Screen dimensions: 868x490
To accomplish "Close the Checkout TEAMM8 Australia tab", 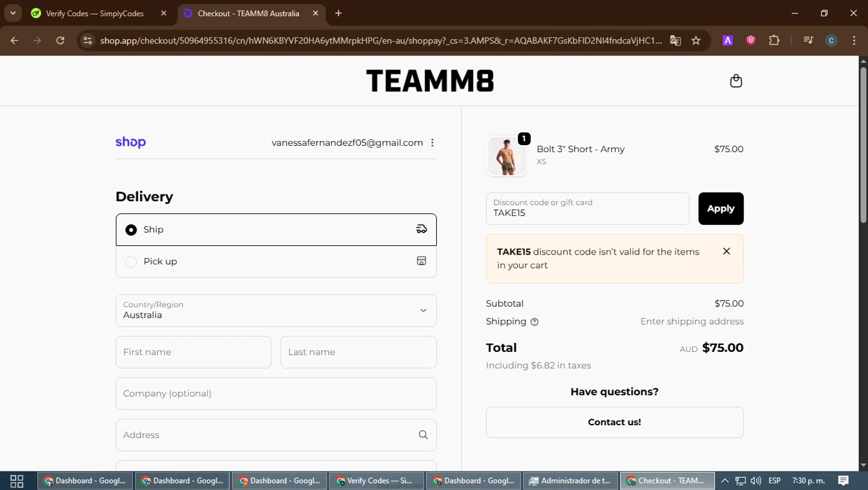I will coord(315,13).
